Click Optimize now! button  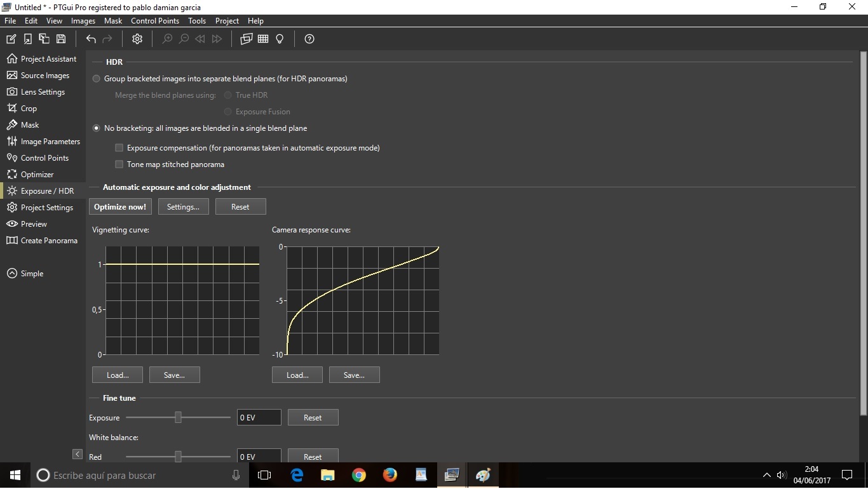point(120,207)
